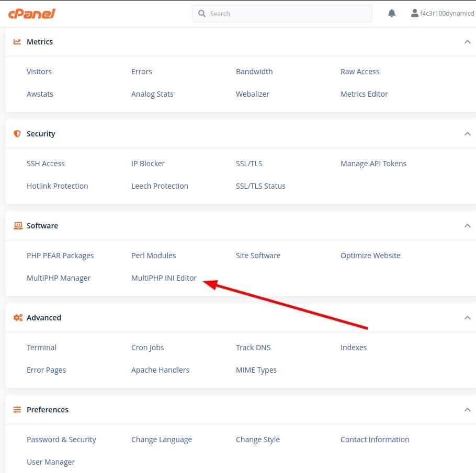Open Cron Jobs

pos(148,348)
